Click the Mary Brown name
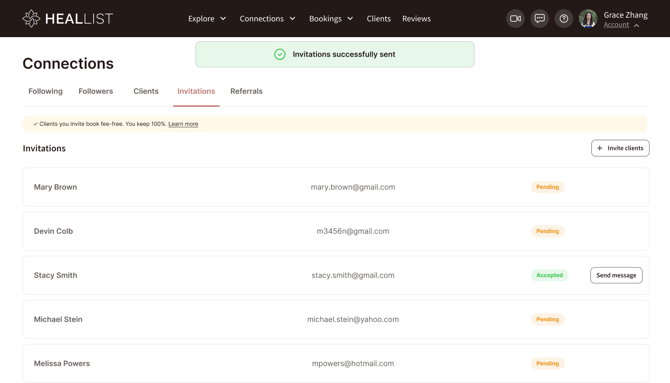The image size is (670, 383). (56, 187)
